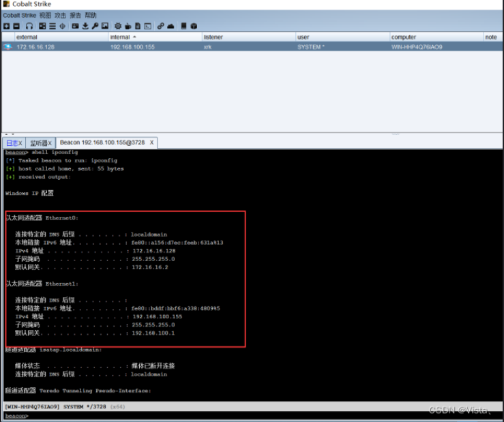Click default gateway 172.16.16.2
Image resolution: width=504 pixels, height=422 pixels.
click(x=150, y=267)
